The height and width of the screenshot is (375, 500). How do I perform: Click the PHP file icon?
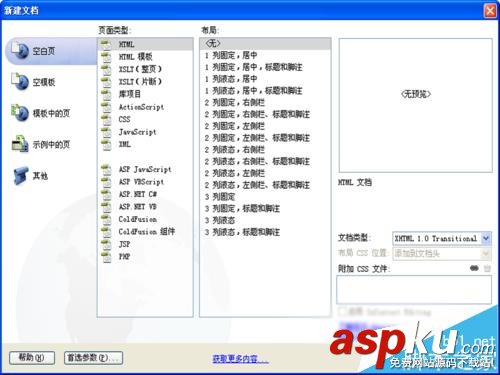point(106,256)
